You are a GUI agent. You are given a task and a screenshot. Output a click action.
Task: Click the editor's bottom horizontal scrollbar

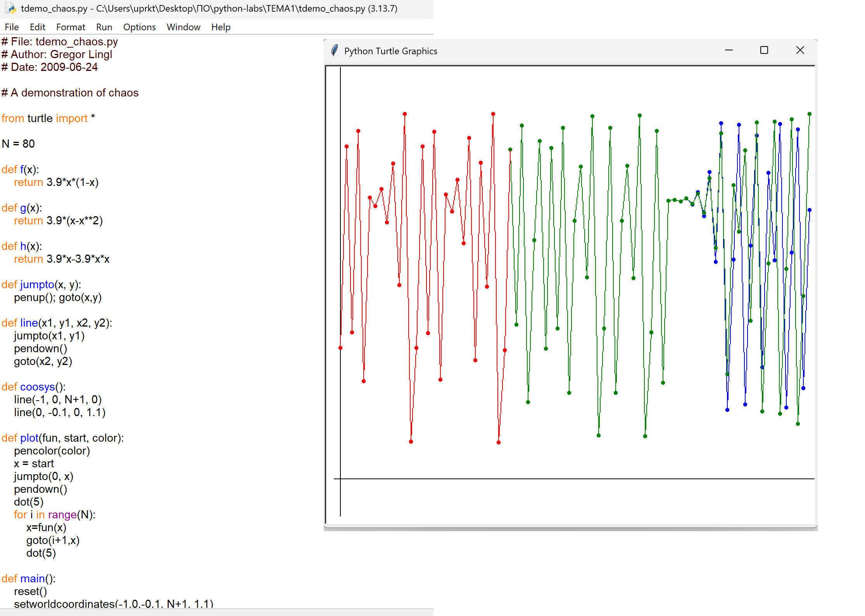[216, 612]
